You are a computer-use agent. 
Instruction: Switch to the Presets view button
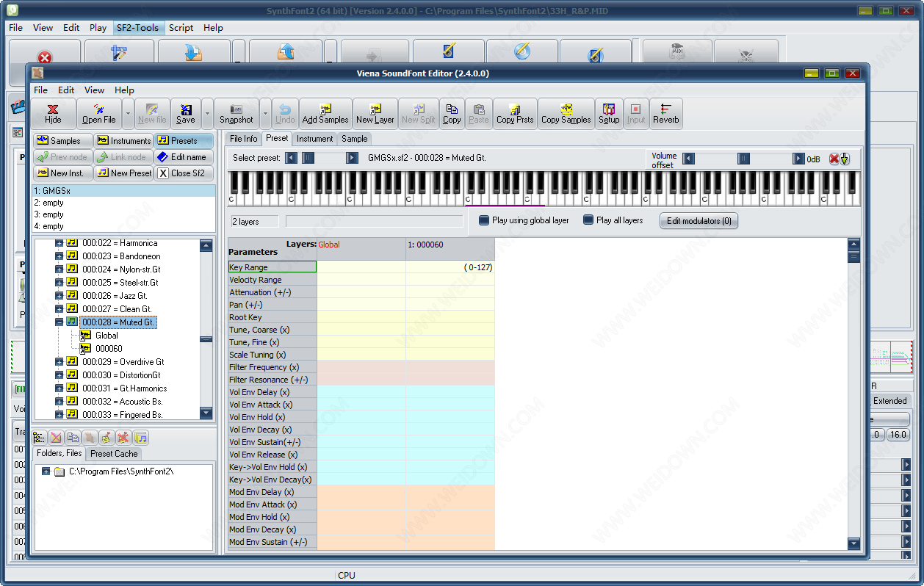point(184,140)
